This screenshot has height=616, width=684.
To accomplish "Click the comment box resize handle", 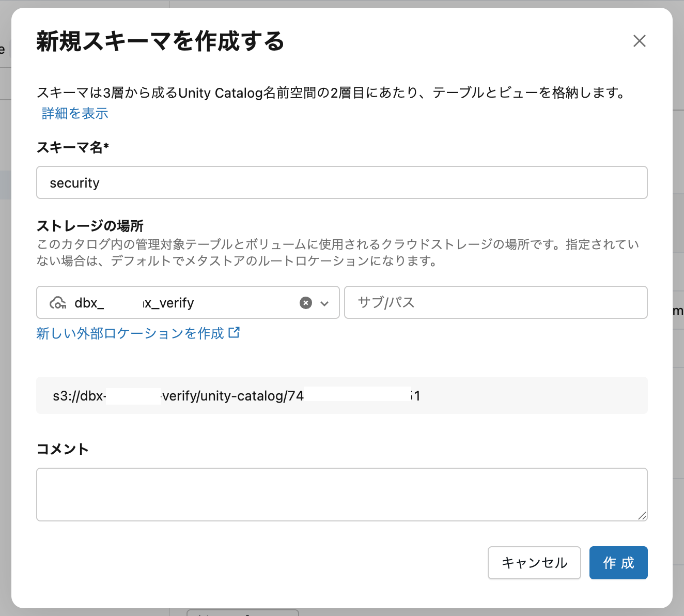I will (x=642, y=516).
